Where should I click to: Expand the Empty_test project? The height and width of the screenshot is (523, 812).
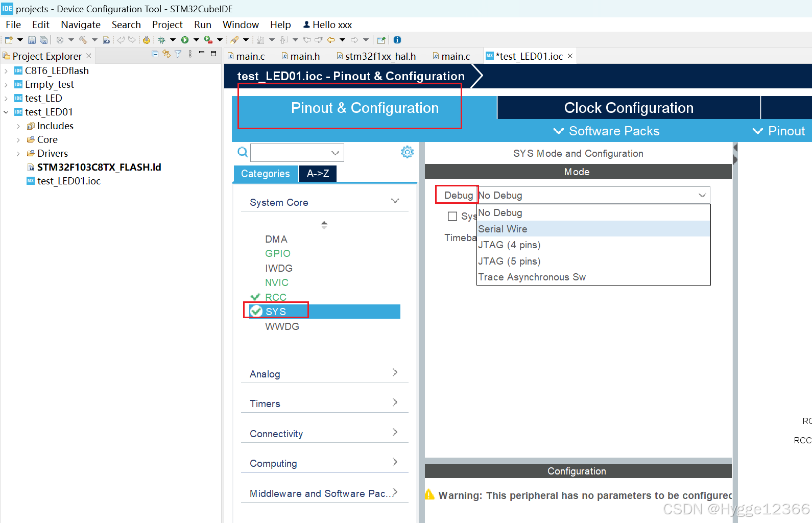click(x=6, y=85)
